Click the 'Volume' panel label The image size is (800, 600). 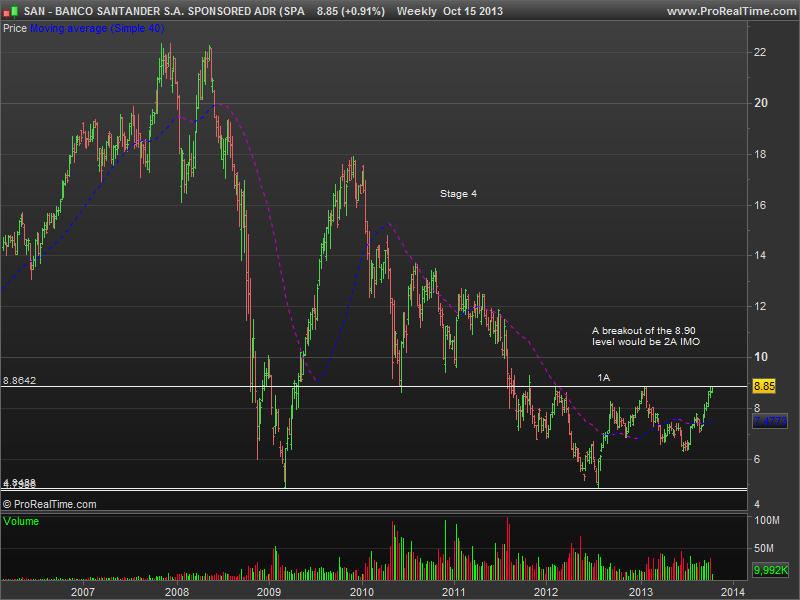coord(21,521)
